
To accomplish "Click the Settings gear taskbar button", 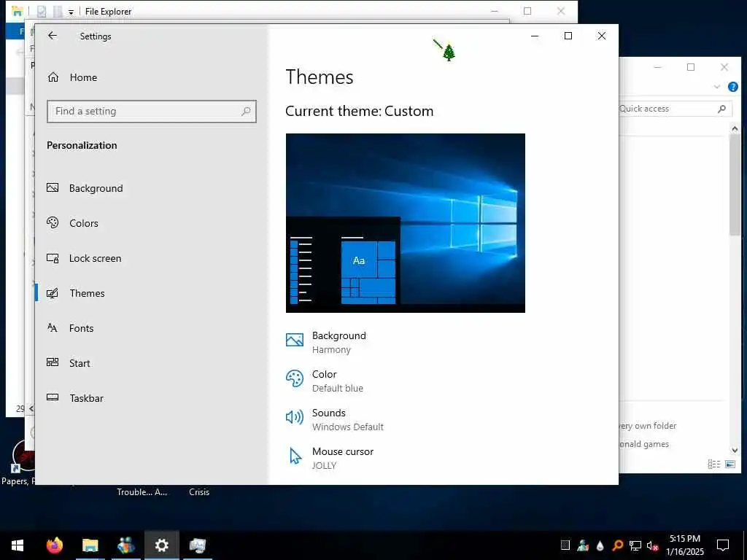I will pyautogui.click(x=161, y=545).
